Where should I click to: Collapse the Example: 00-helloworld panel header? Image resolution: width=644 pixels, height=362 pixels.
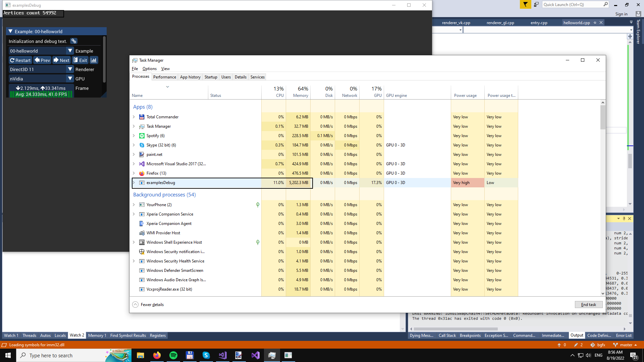10,32
